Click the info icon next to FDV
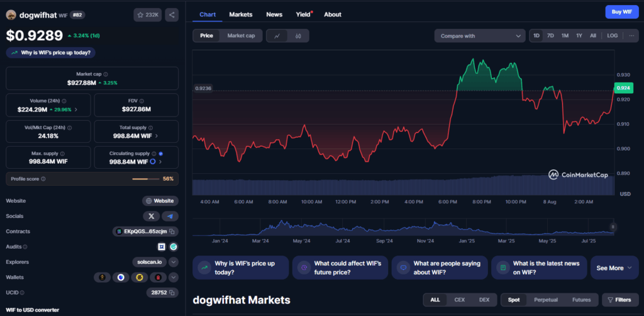This screenshot has width=644, height=316. [x=142, y=101]
